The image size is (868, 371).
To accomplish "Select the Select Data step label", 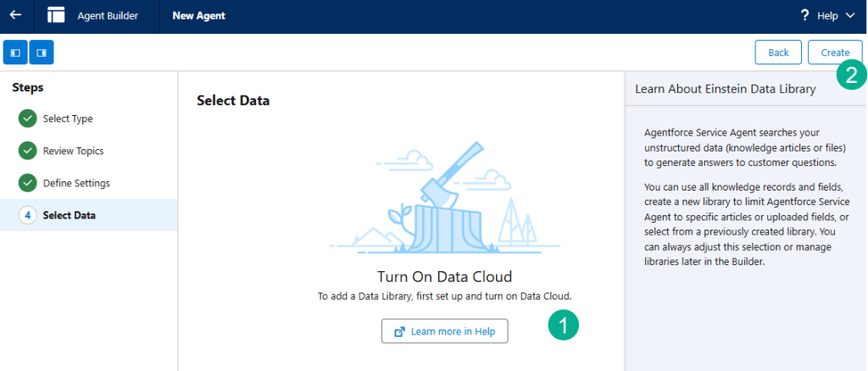I will (x=70, y=215).
